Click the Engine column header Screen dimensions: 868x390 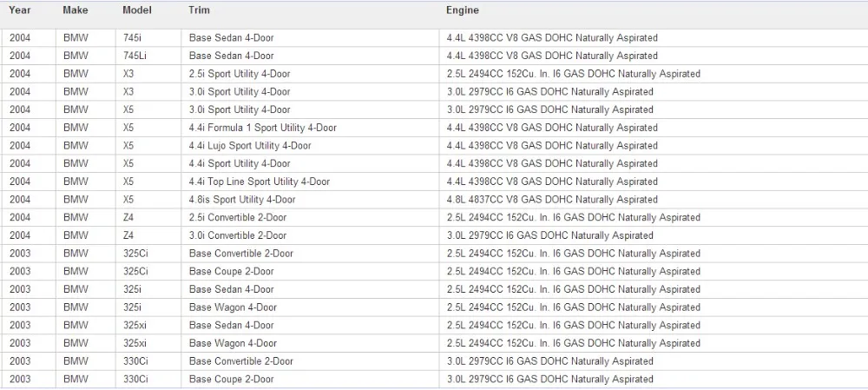click(463, 10)
